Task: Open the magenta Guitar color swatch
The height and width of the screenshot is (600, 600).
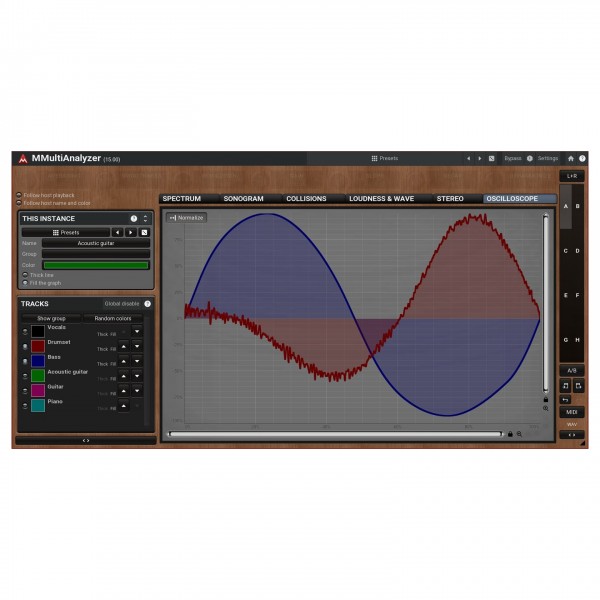Action: click(x=38, y=391)
